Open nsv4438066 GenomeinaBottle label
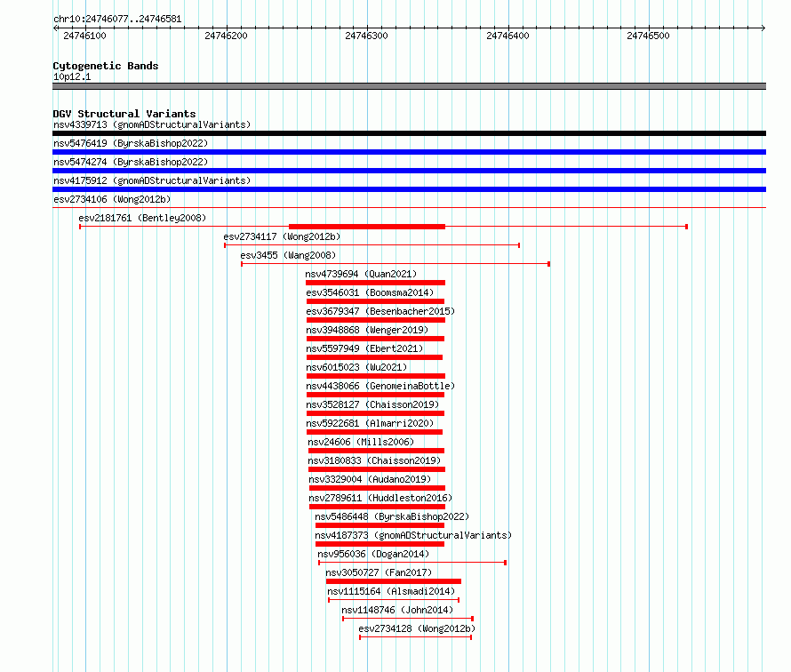The height and width of the screenshot is (672, 791). [x=380, y=386]
